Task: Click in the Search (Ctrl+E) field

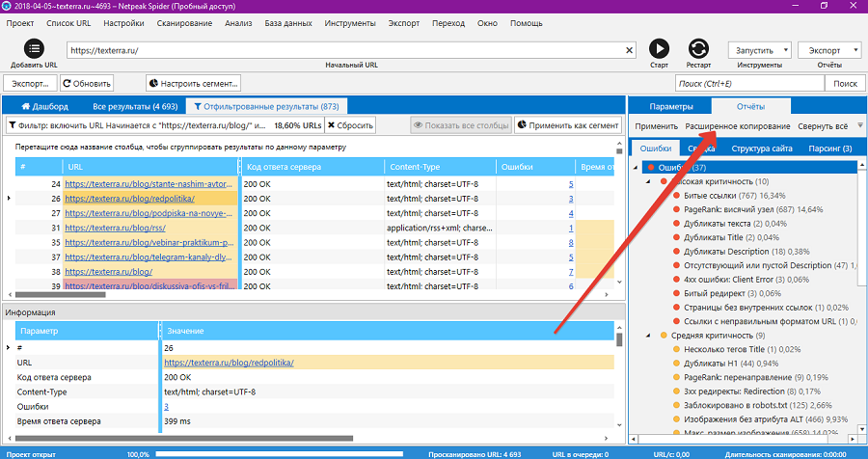Action: click(x=749, y=84)
